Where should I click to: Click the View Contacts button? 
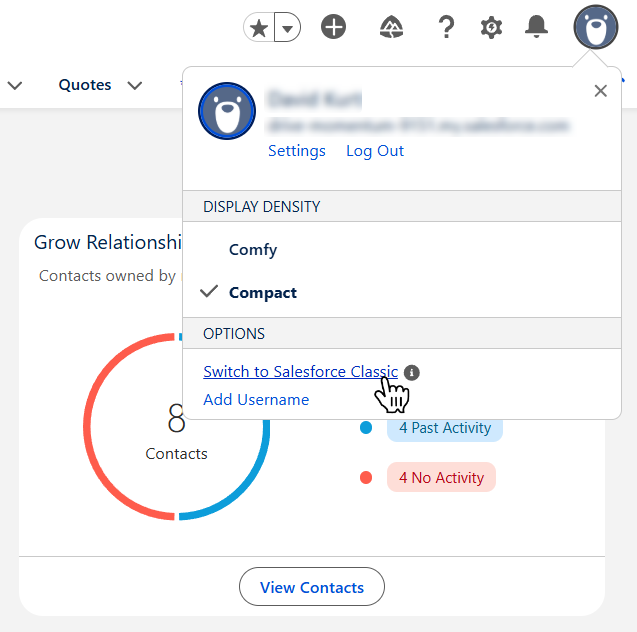click(x=312, y=587)
